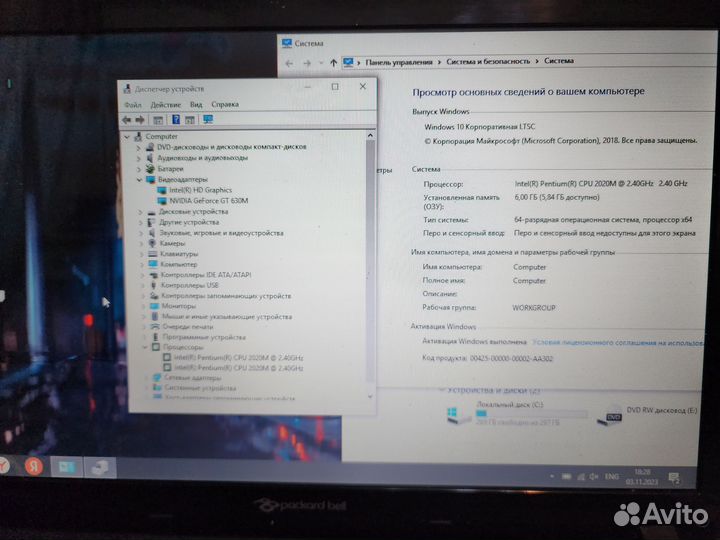Click the back arrow in Device Manager toolbar

[x=126, y=120]
